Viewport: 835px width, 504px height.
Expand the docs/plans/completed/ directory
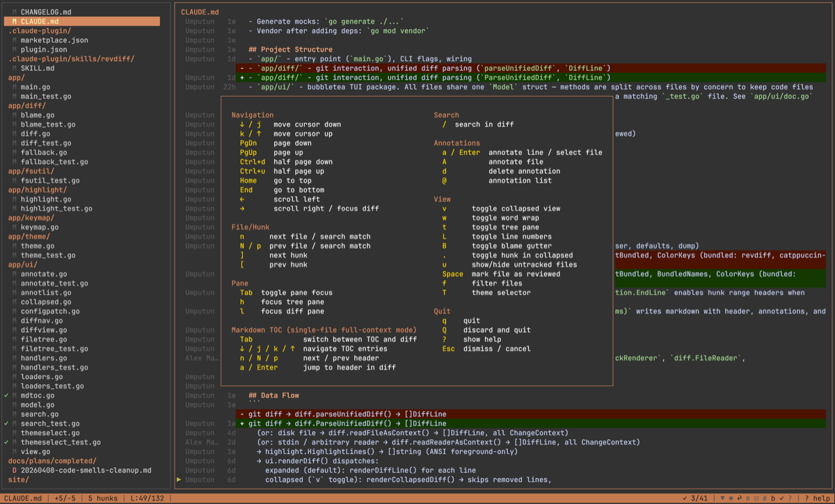pos(54,460)
